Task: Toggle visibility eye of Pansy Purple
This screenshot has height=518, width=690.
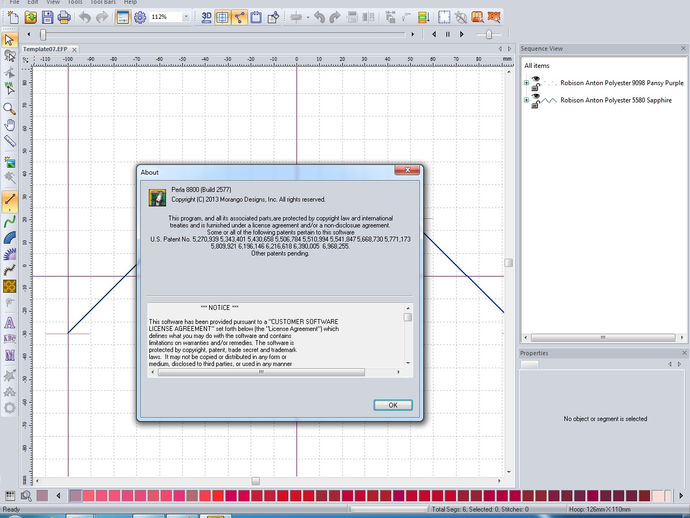Action: click(x=536, y=79)
